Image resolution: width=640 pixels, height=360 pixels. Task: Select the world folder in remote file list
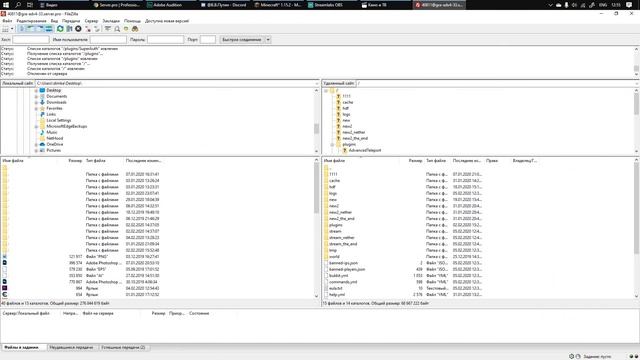334,257
